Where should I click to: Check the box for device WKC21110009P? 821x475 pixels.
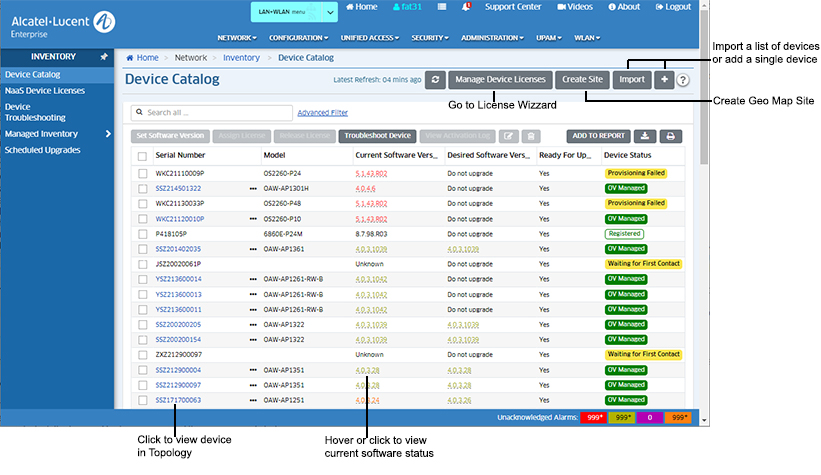142,173
